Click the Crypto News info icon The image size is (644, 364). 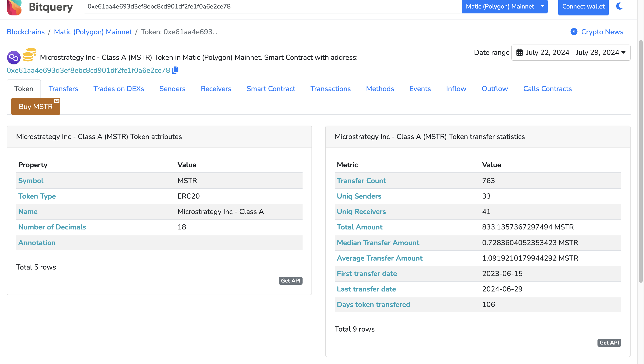(574, 32)
